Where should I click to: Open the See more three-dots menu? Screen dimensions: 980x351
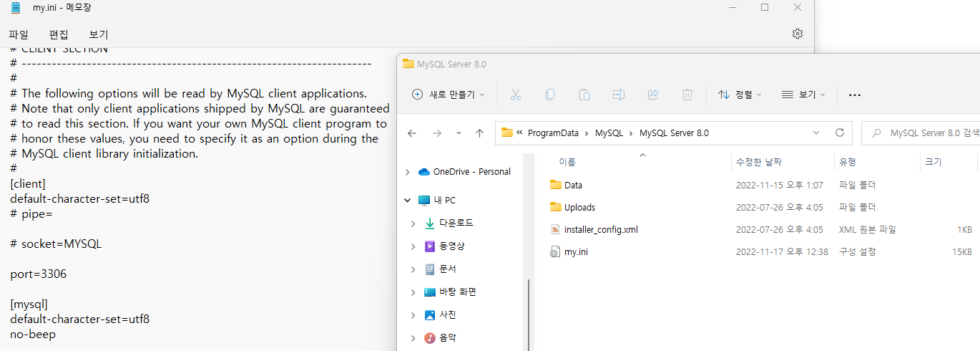coord(854,95)
